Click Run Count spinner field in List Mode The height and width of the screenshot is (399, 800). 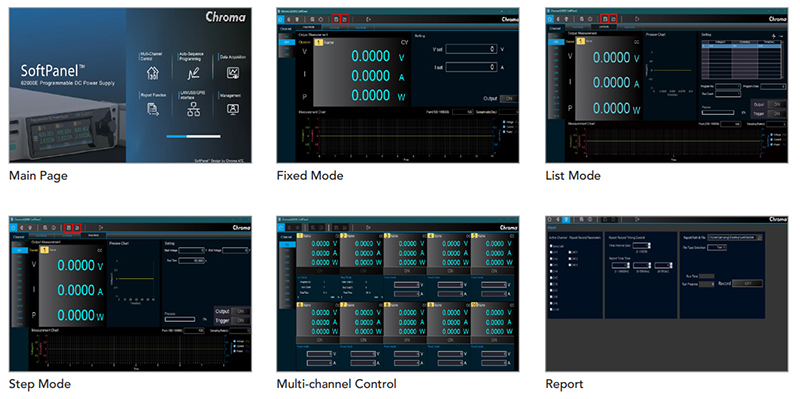pos(728,94)
